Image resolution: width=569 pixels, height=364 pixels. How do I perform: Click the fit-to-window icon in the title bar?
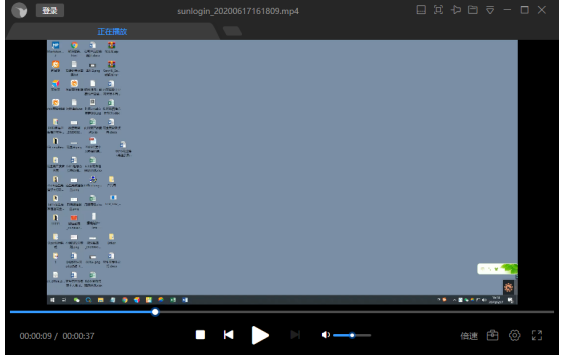(x=438, y=10)
